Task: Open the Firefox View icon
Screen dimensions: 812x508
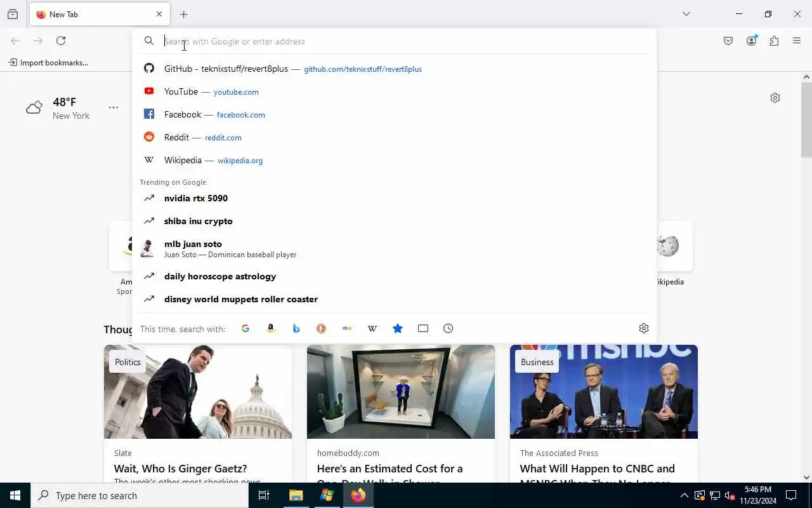Action: pyautogui.click(x=13, y=14)
